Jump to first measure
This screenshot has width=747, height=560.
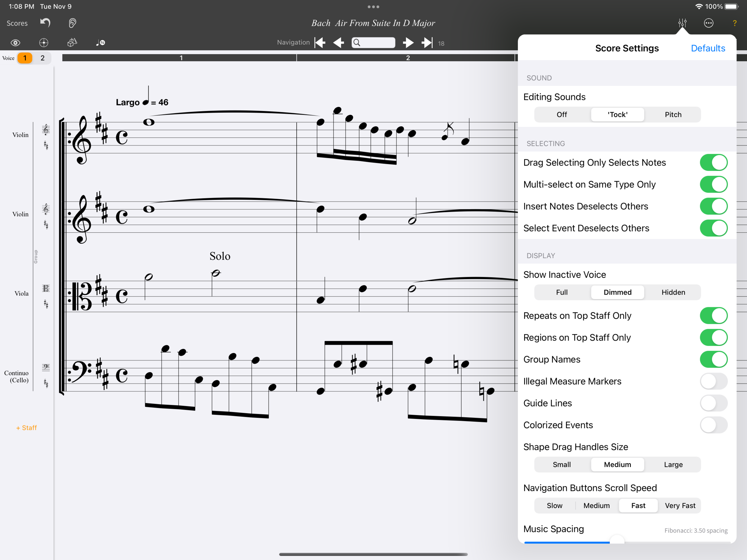point(320,42)
